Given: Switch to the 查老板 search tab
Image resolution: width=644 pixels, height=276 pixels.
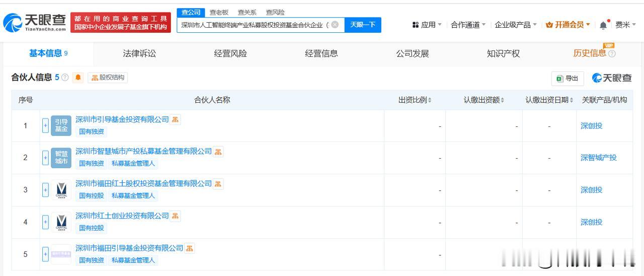Looking at the screenshot, I should 219,13.
